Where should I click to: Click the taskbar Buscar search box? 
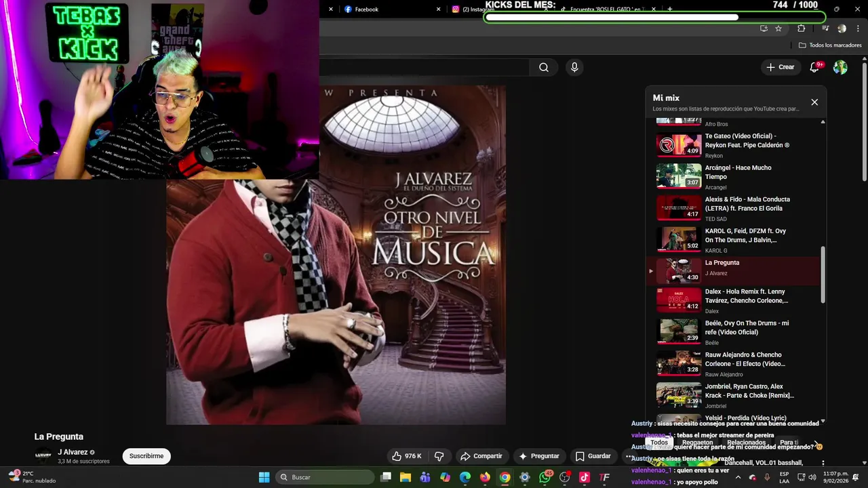[x=325, y=477]
